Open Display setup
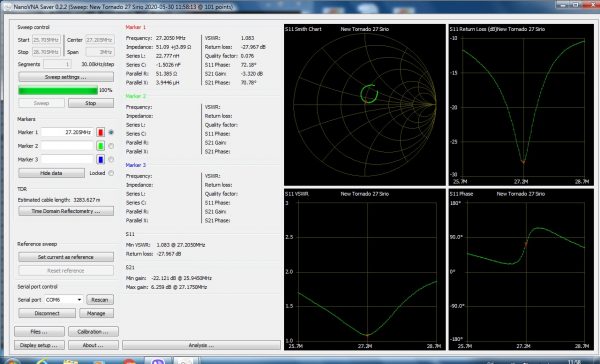This screenshot has width=600, height=364. [x=39, y=345]
